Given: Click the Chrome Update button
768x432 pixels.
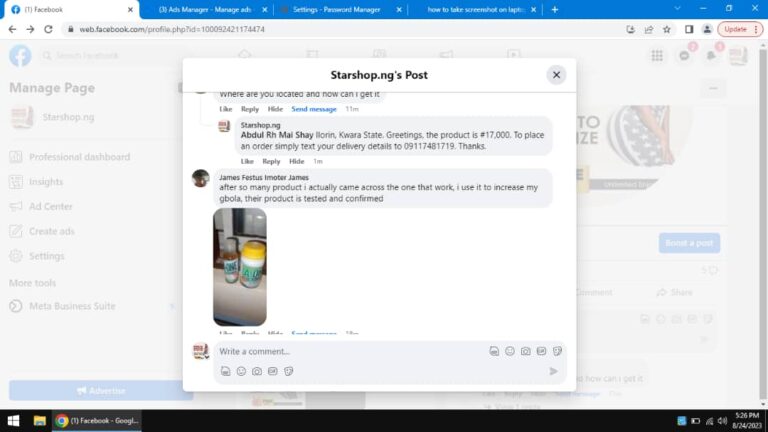Looking at the screenshot, I should tap(740, 29).
